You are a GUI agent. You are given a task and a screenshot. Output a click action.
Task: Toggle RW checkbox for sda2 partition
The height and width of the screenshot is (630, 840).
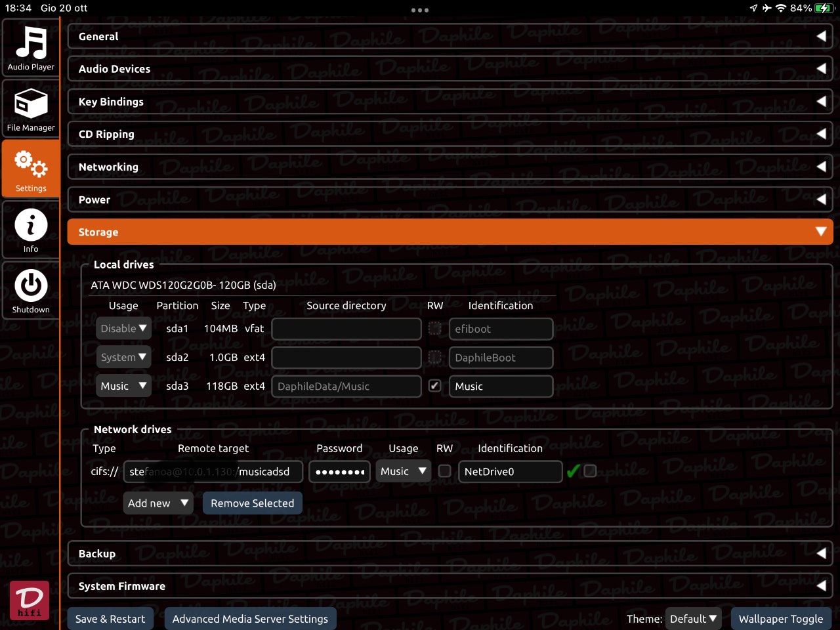tap(434, 357)
